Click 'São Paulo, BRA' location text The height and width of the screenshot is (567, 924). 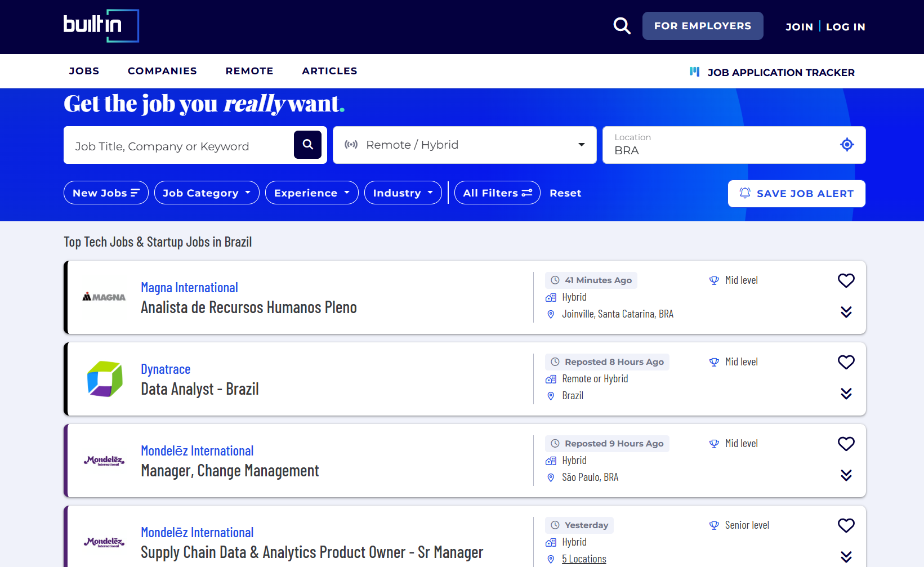tap(590, 477)
